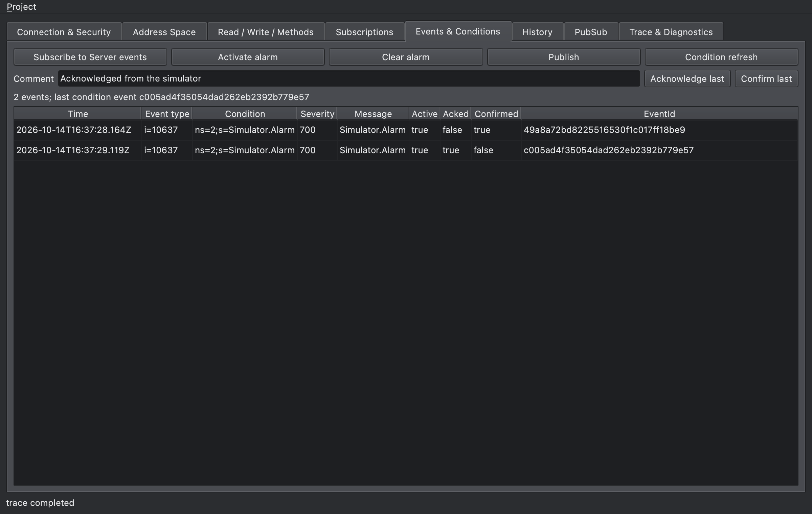Screen dimensions: 812x514
Task: Sort by the Time column header
Action: pyautogui.click(x=77, y=114)
